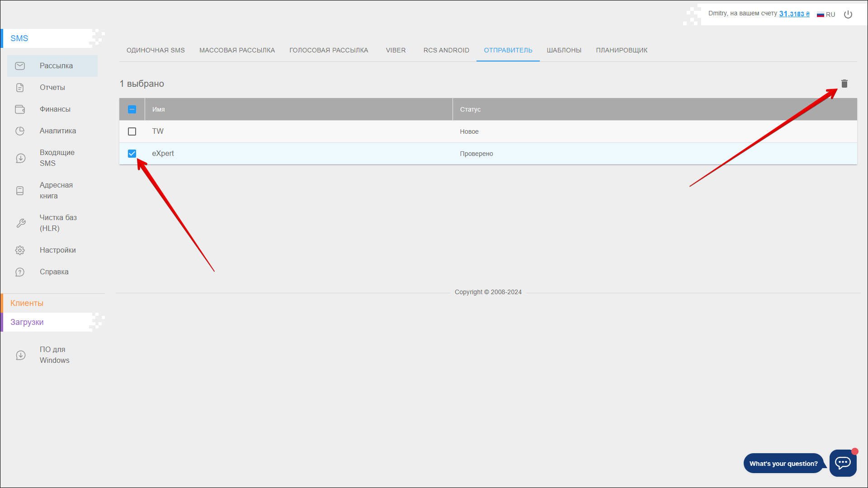868x488 pixels.
Task: Toggle the select-all header checkbox
Action: coord(132,109)
